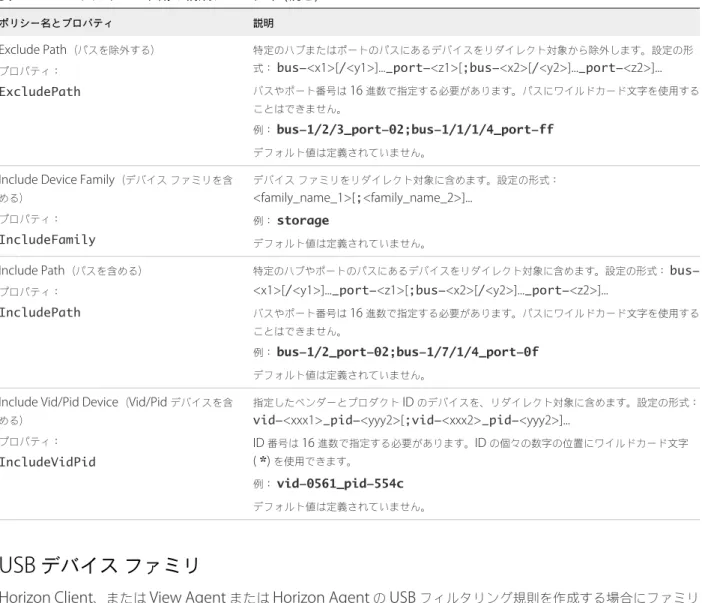Click the IncludePath property name
This screenshot has height=603, width=702.
tap(40, 312)
